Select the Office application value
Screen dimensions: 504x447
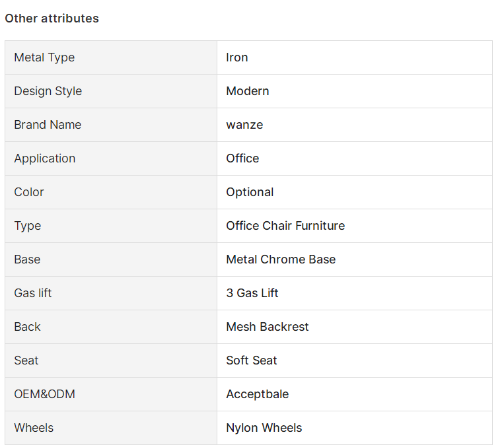[242, 158]
